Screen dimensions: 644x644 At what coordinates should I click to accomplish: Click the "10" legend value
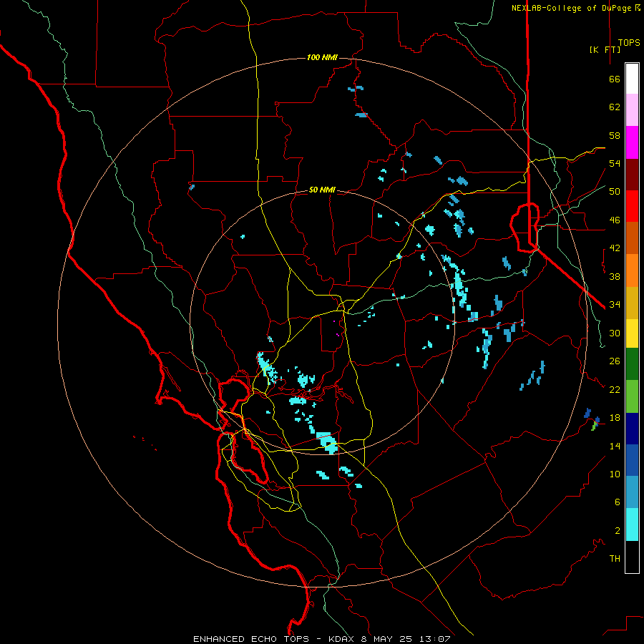tap(615, 474)
